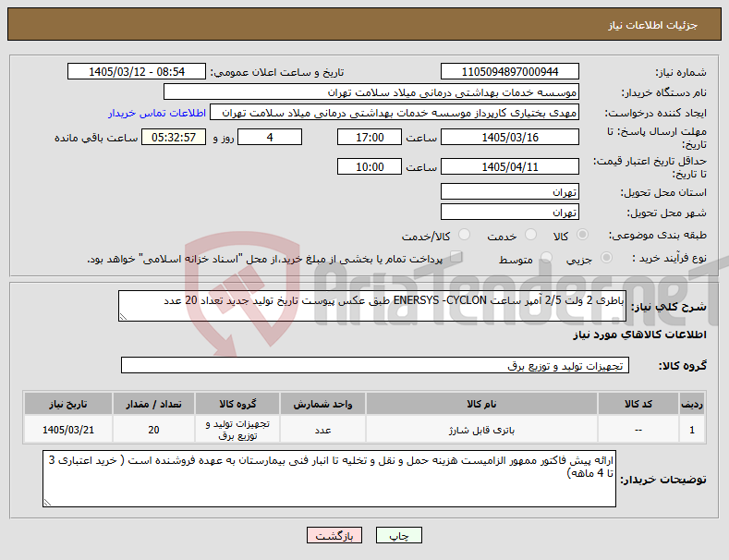Select the کالا/خدمت radio button
The image size is (729, 560).
(464, 235)
